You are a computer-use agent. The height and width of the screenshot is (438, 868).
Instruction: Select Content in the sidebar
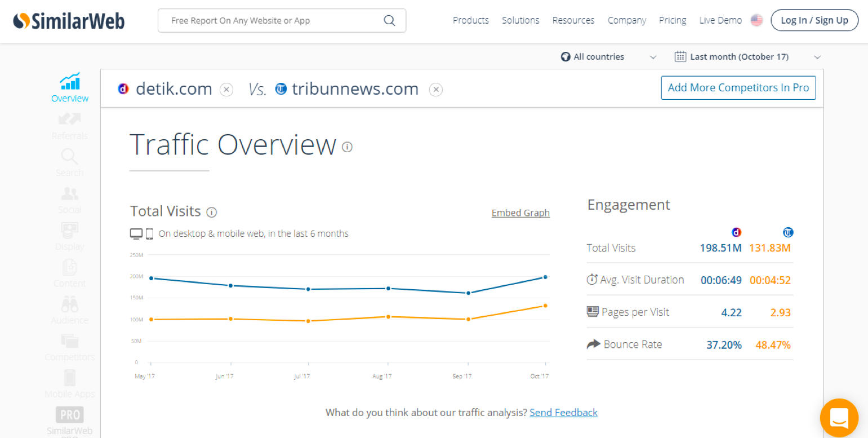coord(70,274)
